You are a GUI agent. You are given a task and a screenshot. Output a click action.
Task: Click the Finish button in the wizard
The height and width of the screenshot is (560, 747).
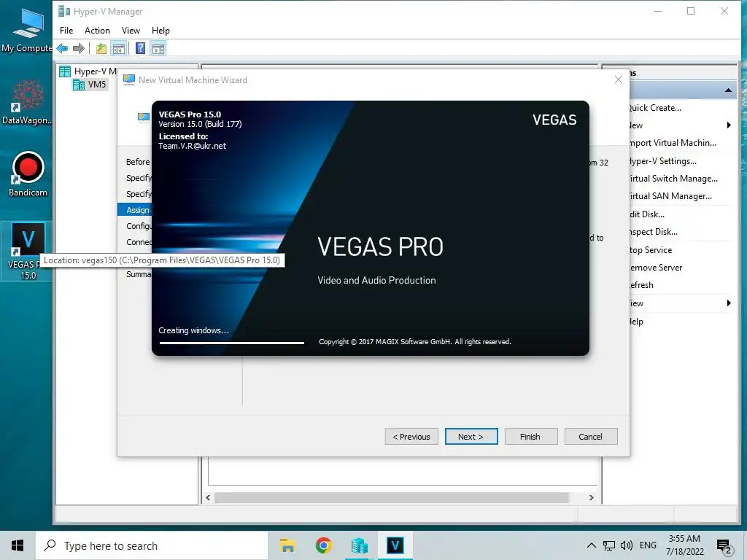[531, 437]
